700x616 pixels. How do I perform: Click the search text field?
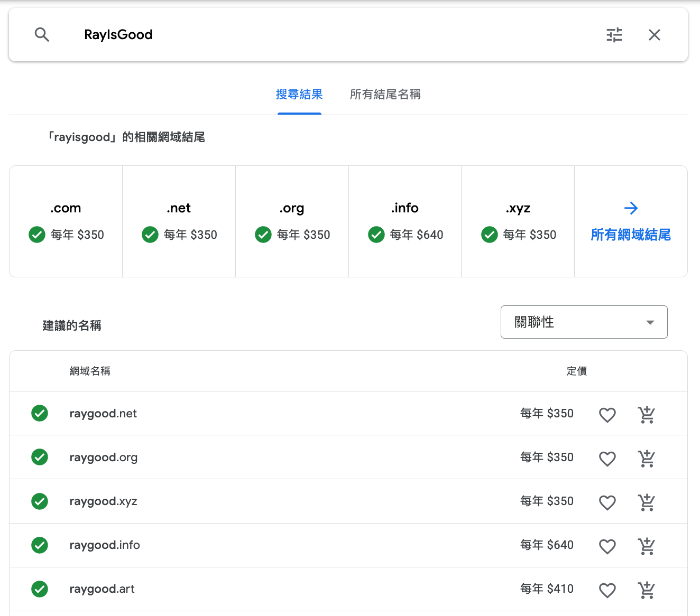point(338,35)
